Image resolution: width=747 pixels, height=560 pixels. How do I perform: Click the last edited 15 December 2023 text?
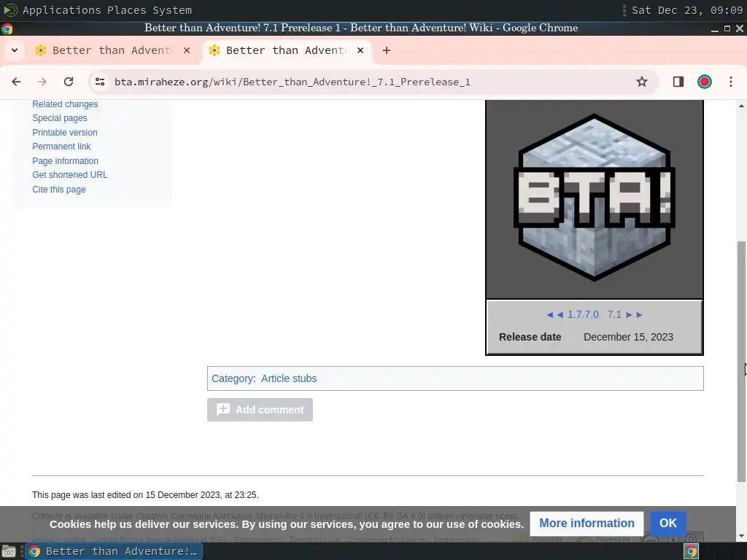[x=145, y=495]
